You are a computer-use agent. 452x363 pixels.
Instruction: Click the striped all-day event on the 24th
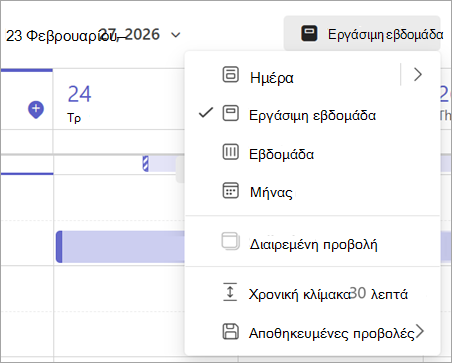[x=163, y=164]
